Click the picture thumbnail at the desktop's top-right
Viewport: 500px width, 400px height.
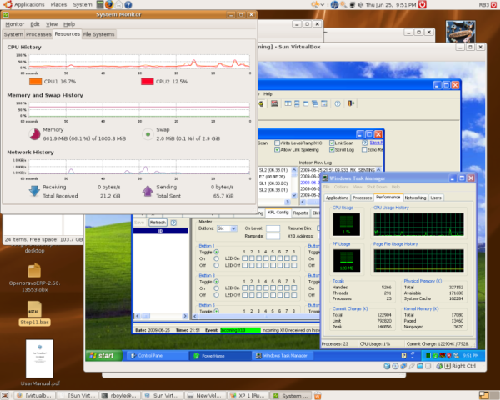pos(461,32)
